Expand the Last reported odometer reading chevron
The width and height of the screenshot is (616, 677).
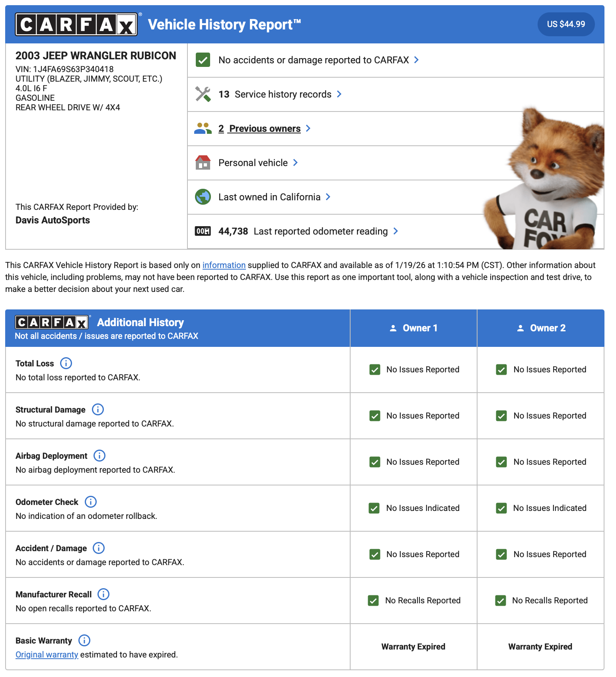[x=396, y=231]
